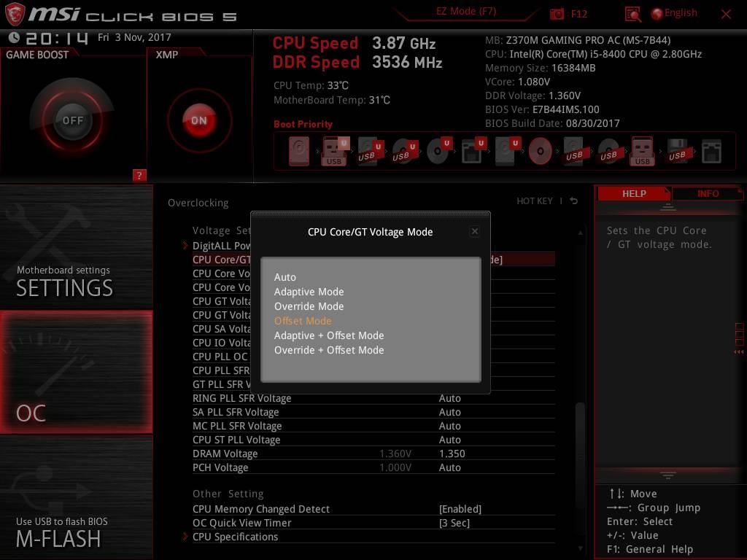Select the UEFI USB hard disk boot icon
747x560 pixels.
[x=370, y=151]
